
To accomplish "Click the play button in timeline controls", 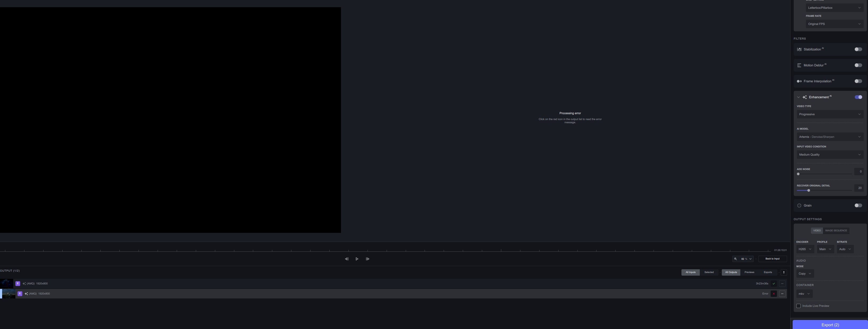I will tap(357, 259).
